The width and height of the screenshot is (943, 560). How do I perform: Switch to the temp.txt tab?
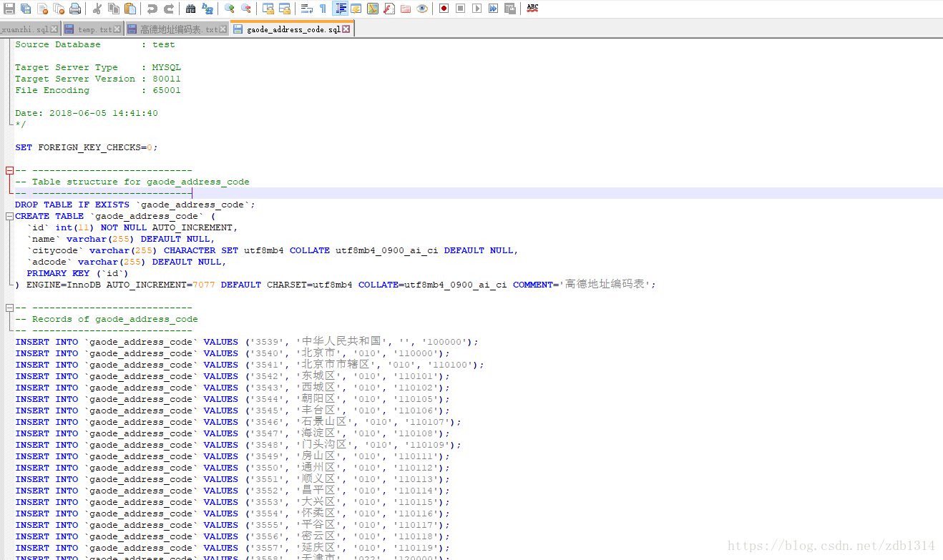(x=93, y=29)
